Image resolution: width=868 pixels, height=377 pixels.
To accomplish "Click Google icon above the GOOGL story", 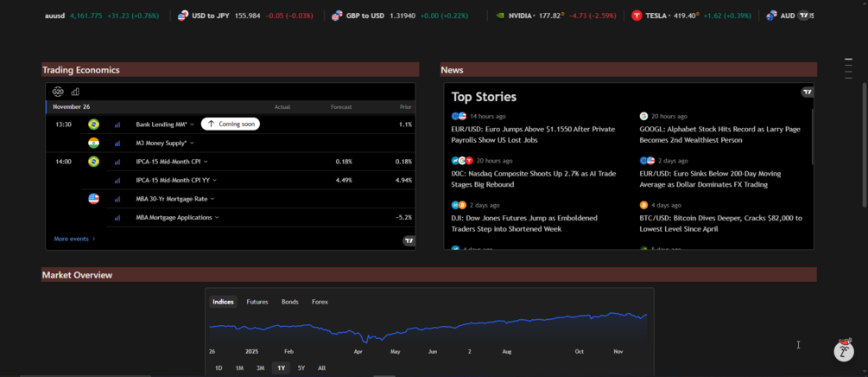I will point(643,117).
